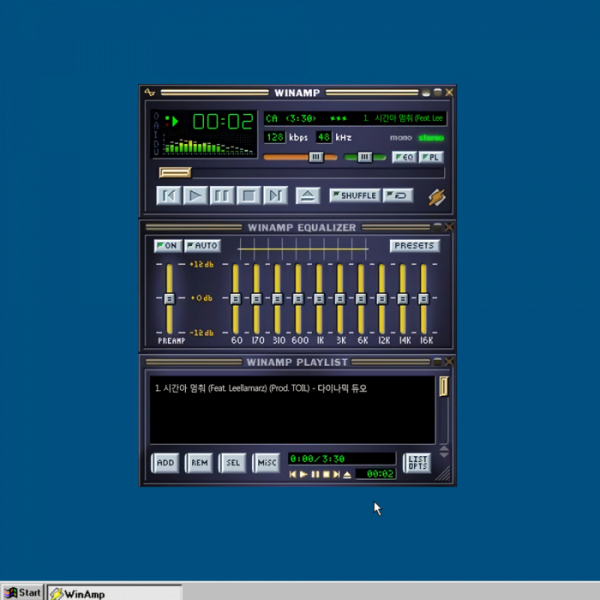Click the Previous track button in Winamp
The width and height of the screenshot is (600, 600).
(x=170, y=196)
